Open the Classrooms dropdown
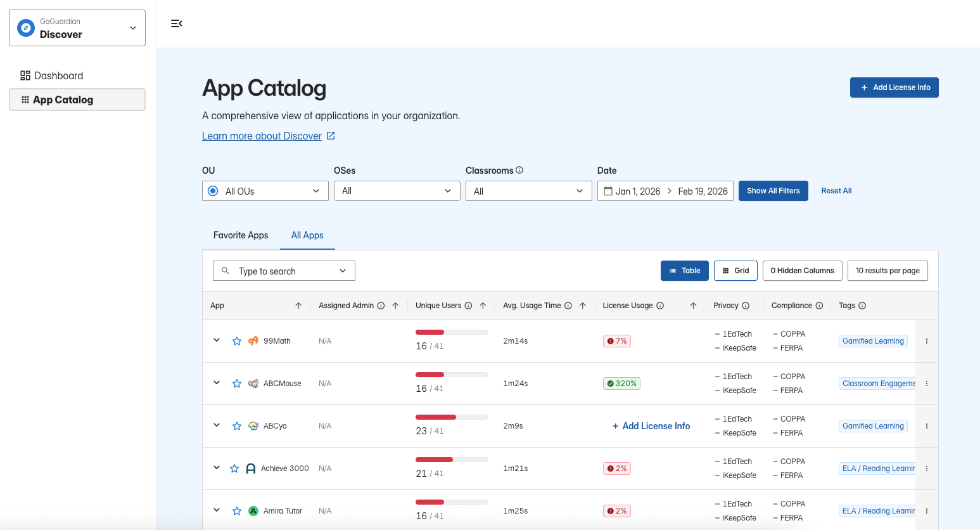980x530 pixels. [529, 191]
